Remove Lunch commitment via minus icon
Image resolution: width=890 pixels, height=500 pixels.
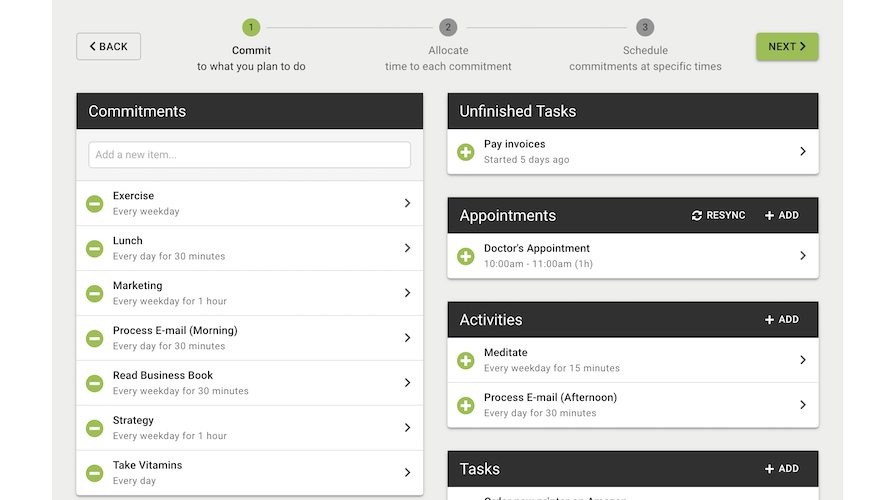94,248
